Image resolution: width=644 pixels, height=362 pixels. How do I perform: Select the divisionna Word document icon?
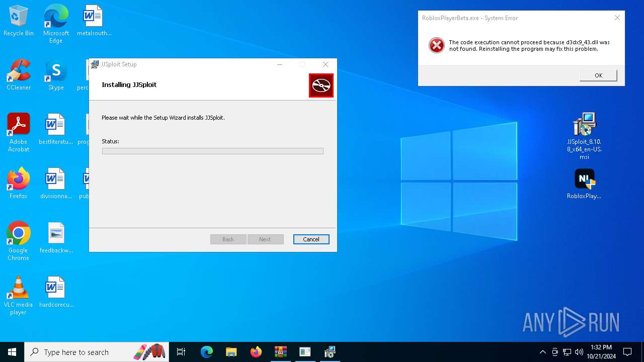click(56, 184)
